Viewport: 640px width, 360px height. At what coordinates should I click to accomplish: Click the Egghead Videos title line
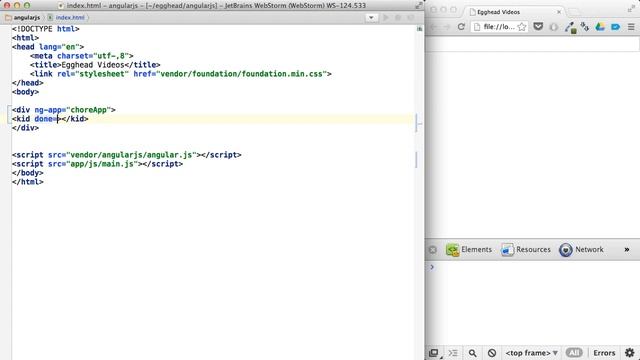(x=95, y=65)
